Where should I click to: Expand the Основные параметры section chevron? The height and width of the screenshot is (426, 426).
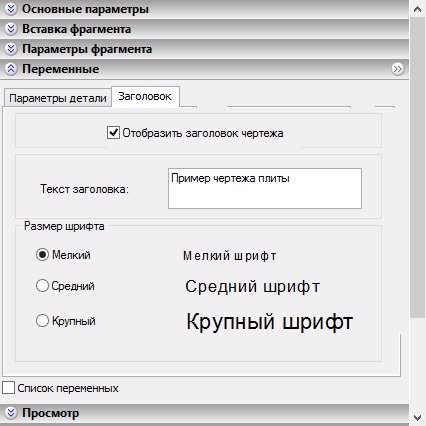point(11,9)
